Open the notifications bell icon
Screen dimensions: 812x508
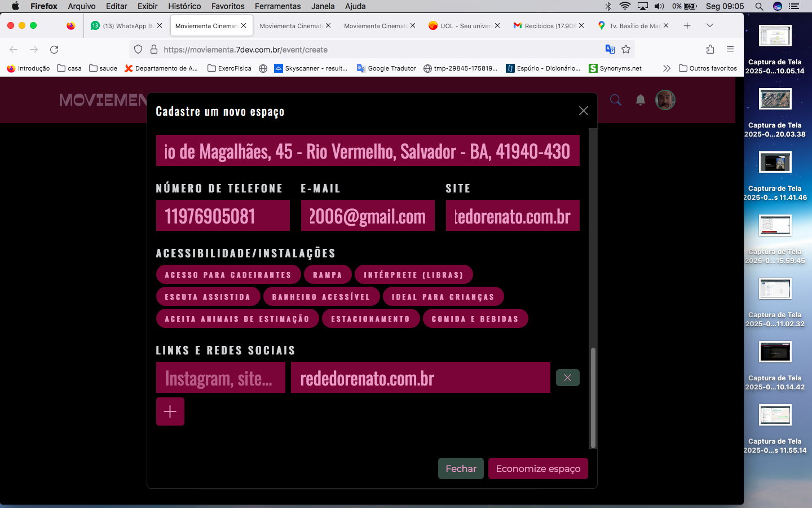click(x=640, y=100)
